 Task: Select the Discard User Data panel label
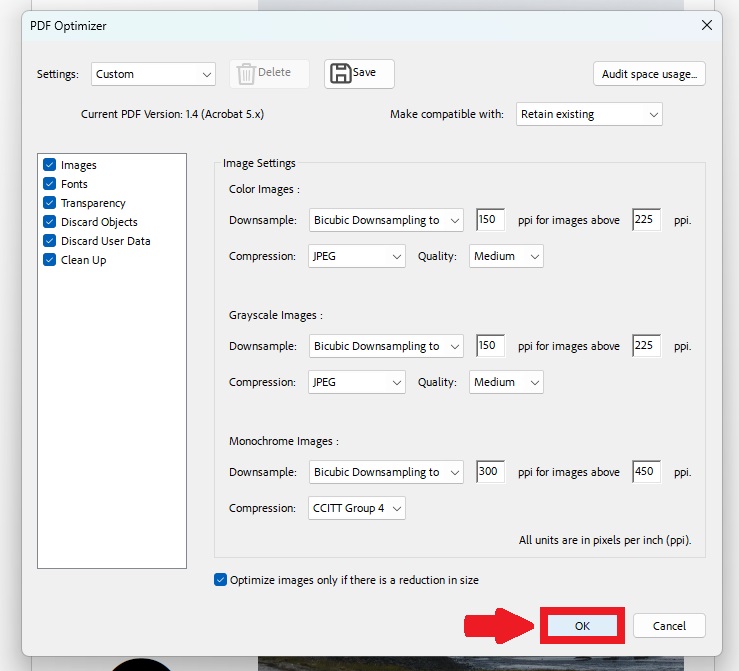106,241
